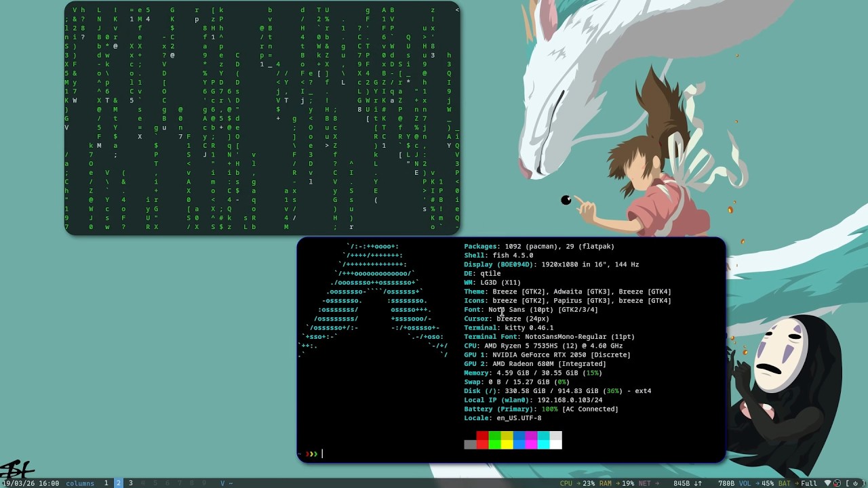The width and height of the screenshot is (868, 488).
Task: Click the 'GPU 1: NVIDIA GeForce RTX 2050' line
Action: click(x=547, y=354)
